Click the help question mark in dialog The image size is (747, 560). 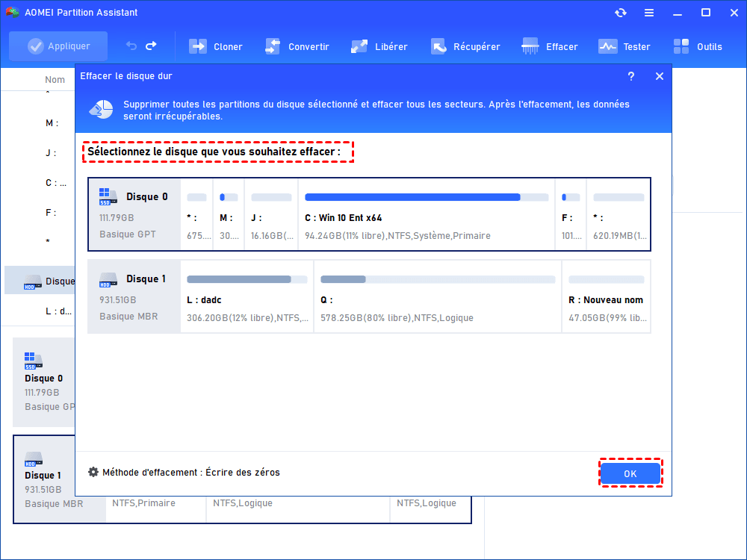pyautogui.click(x=630, y=76)
